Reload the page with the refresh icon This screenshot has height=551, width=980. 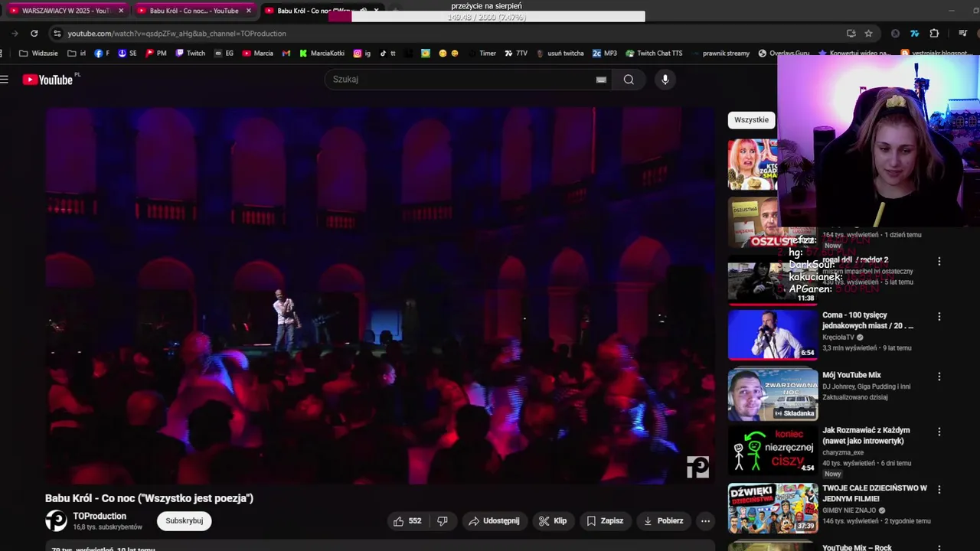pyautogui.click(x=34, y=34)
